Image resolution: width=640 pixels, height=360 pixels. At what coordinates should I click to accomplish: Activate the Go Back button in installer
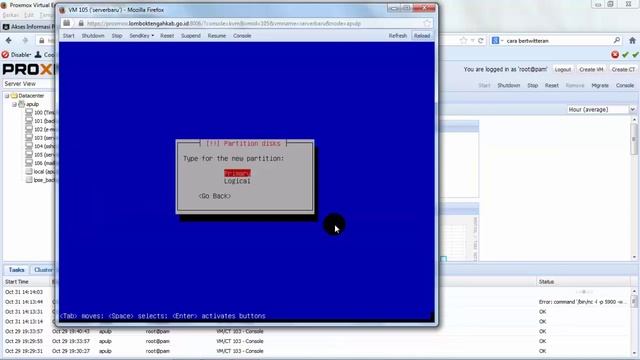[x=215, y=196]
